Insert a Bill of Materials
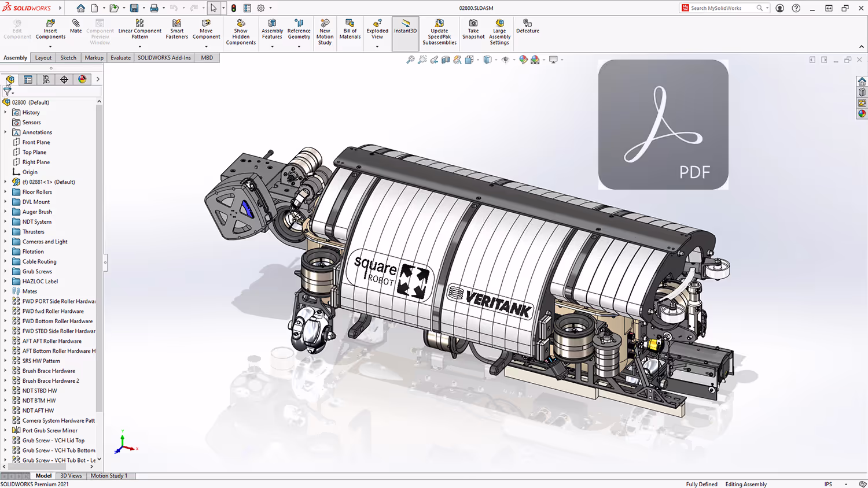 350,29
